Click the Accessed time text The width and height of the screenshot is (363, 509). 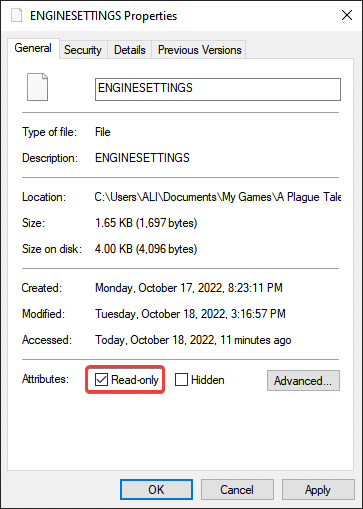point(193,340)
